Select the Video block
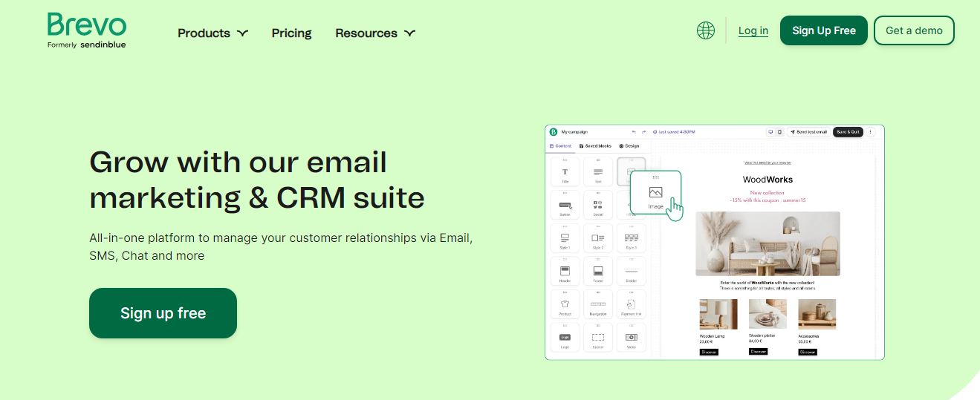 coord(632,338)
